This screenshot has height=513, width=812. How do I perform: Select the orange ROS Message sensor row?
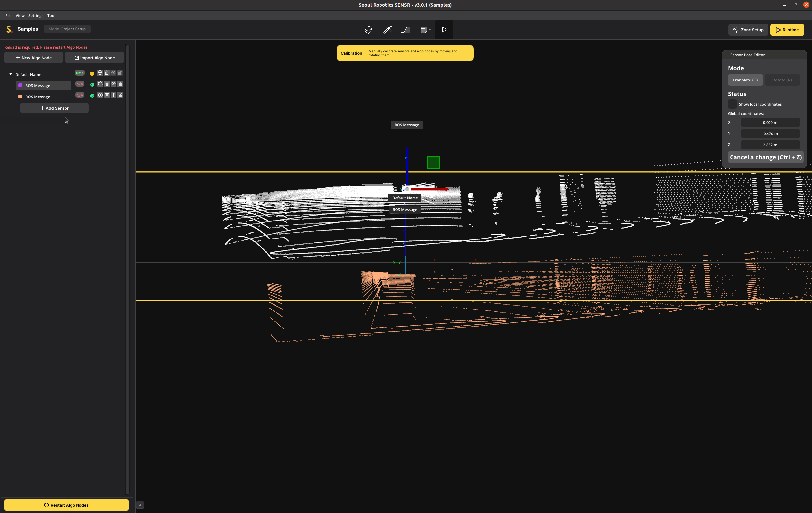44,97
